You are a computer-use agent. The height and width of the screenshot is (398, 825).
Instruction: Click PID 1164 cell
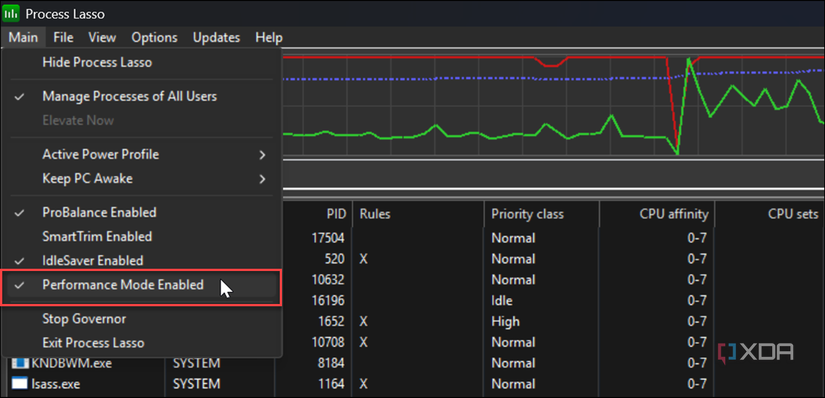tap(331, 384)
